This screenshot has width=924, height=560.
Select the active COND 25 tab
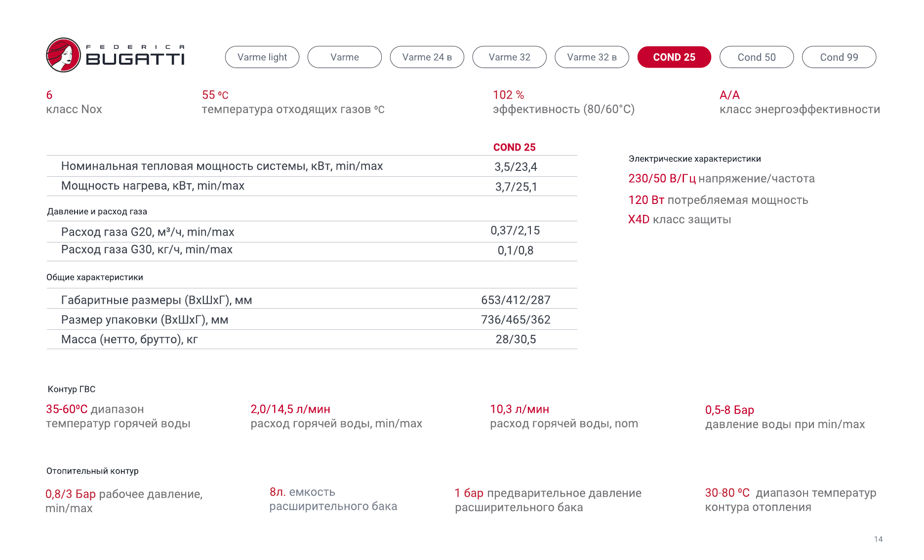coord(674,57)
